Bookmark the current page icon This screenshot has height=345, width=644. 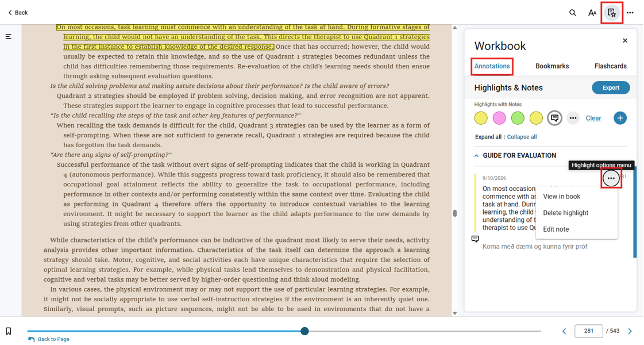pyautogui.click(x=8, y=331)
